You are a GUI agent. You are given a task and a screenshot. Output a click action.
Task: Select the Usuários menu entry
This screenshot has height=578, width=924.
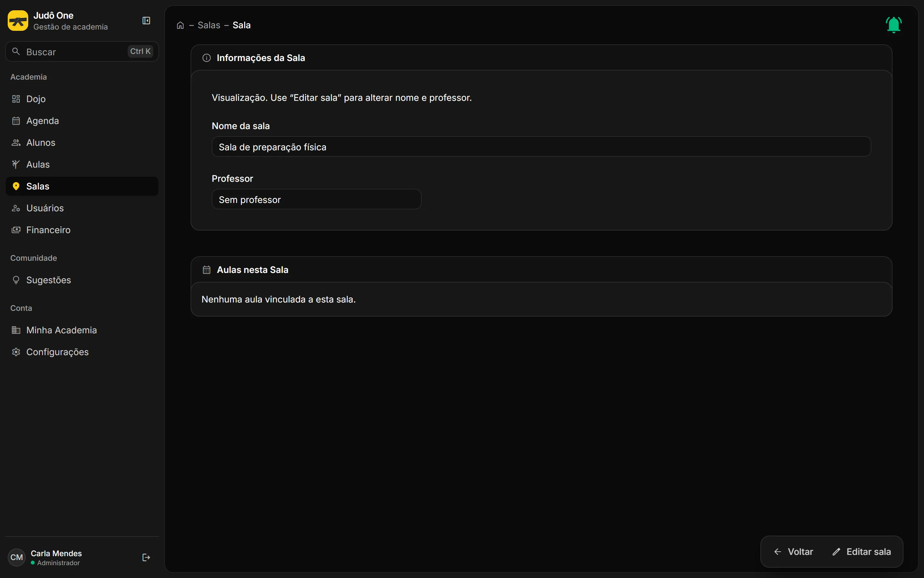[82, 208]
